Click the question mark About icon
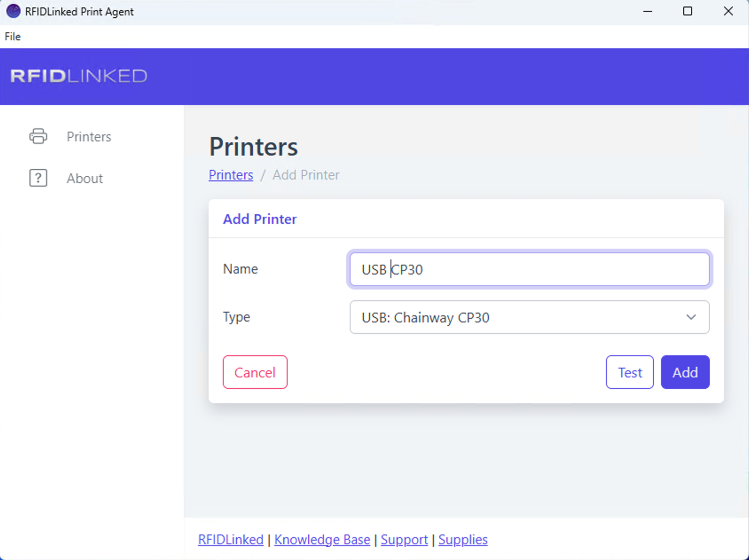The image size is (749, 560). point(38,178)
